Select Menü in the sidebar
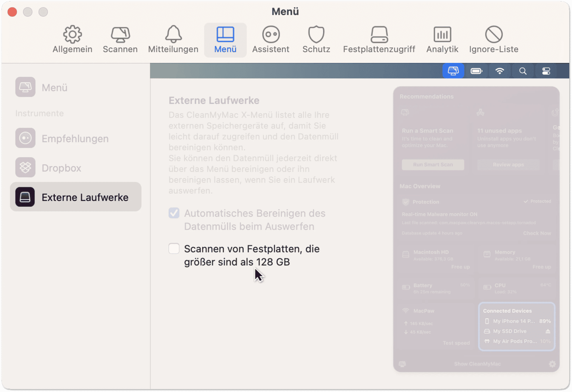 tap(76, 87)
